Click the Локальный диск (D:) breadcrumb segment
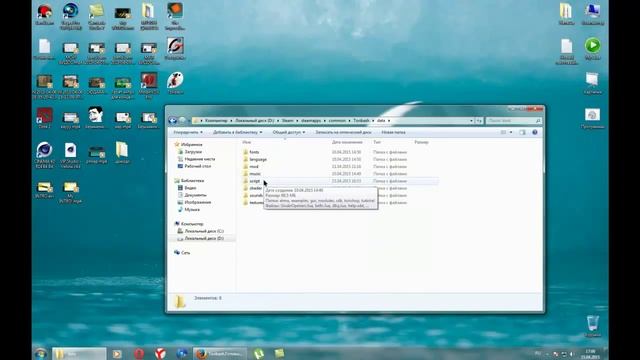 pyautogui.click(x=255, y=121)
